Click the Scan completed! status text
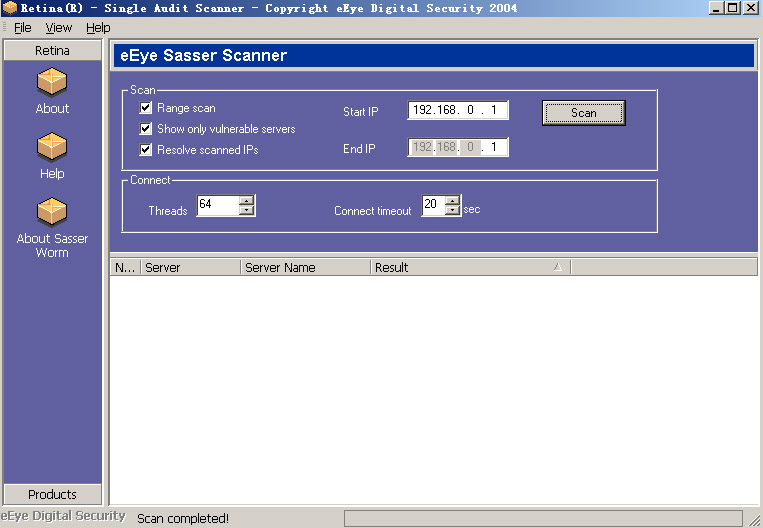The height and width of the screenshot is (528, 763). (183, 518)
